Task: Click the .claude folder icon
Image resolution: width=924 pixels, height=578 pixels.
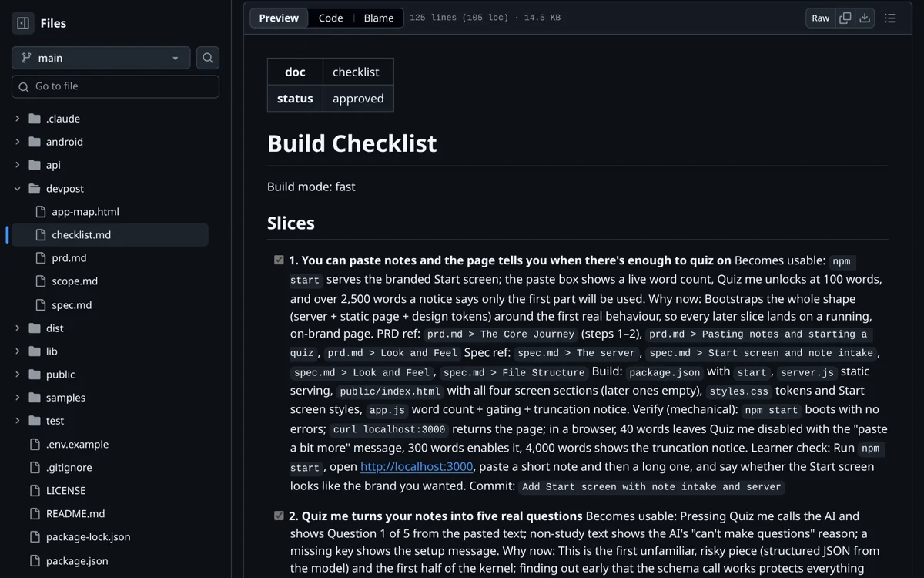Action: [35, 119]
